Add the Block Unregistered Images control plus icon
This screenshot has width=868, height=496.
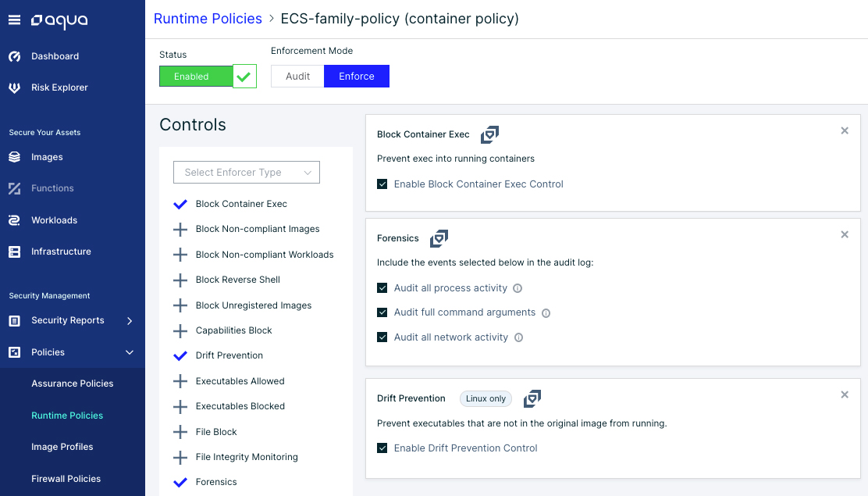[180, 305]
